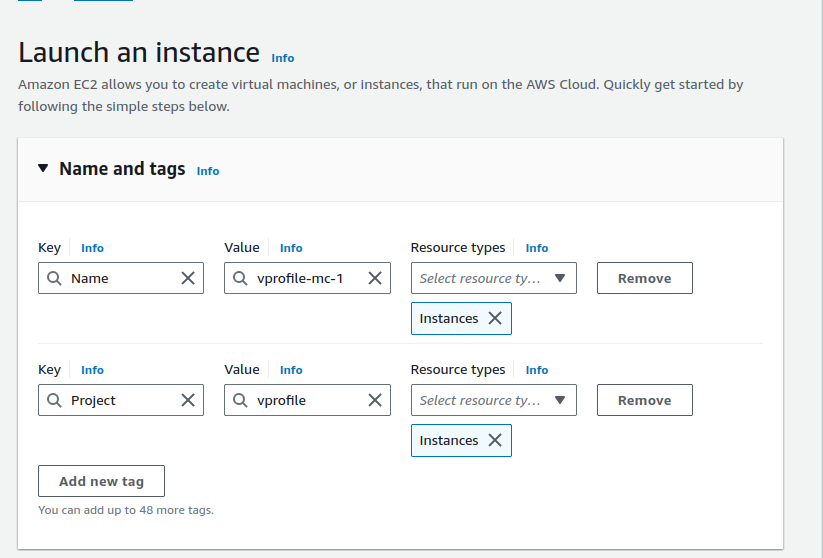Clear the Name key field with X icon

(x=188, y=278)
